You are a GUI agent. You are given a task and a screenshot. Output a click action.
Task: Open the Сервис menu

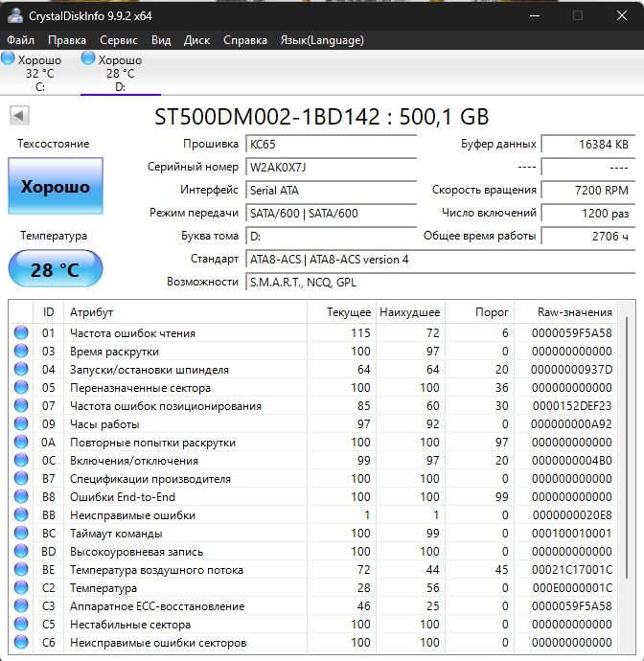(119, 40)
